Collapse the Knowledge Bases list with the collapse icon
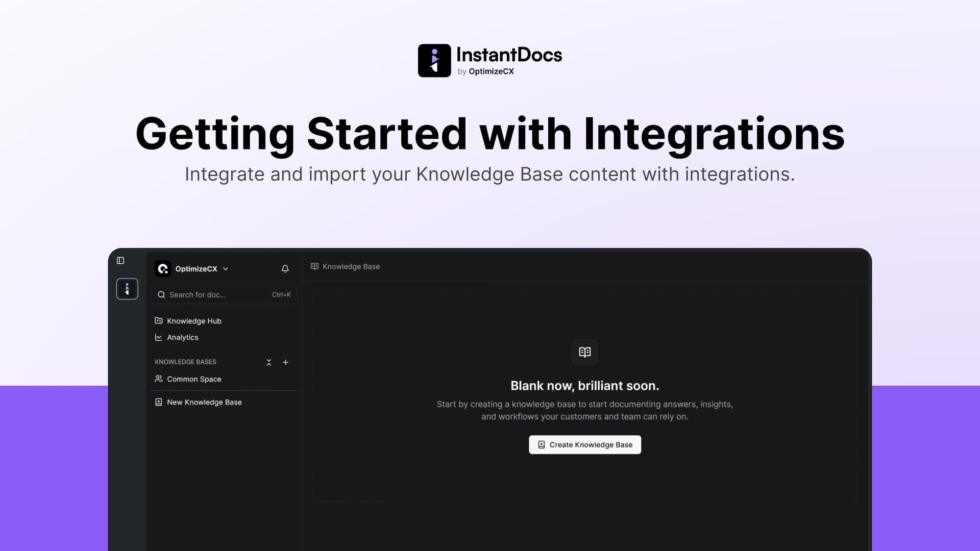Screen dimensions: 980x551 [x=269, y=362]
